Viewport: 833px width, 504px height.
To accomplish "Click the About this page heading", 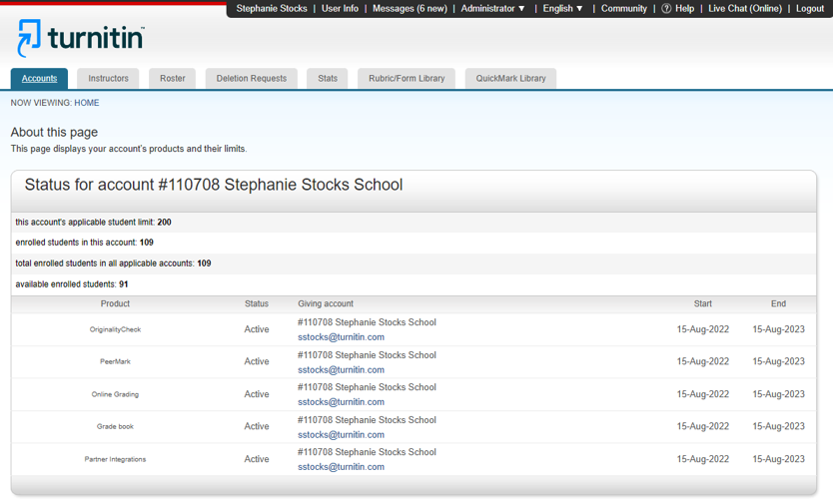I will [54, 132].
